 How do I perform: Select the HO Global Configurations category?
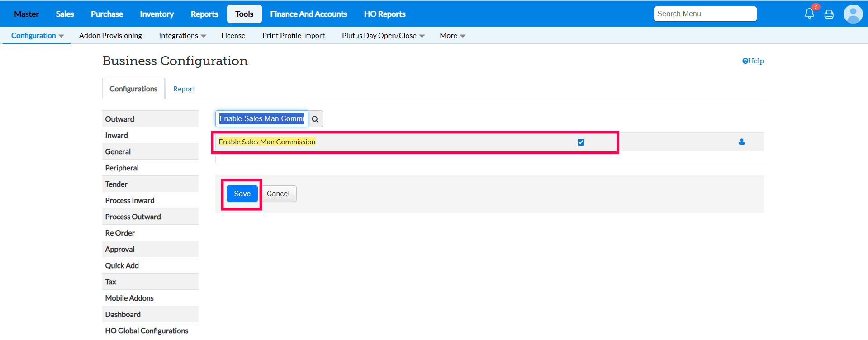click(x=147, y=331)
